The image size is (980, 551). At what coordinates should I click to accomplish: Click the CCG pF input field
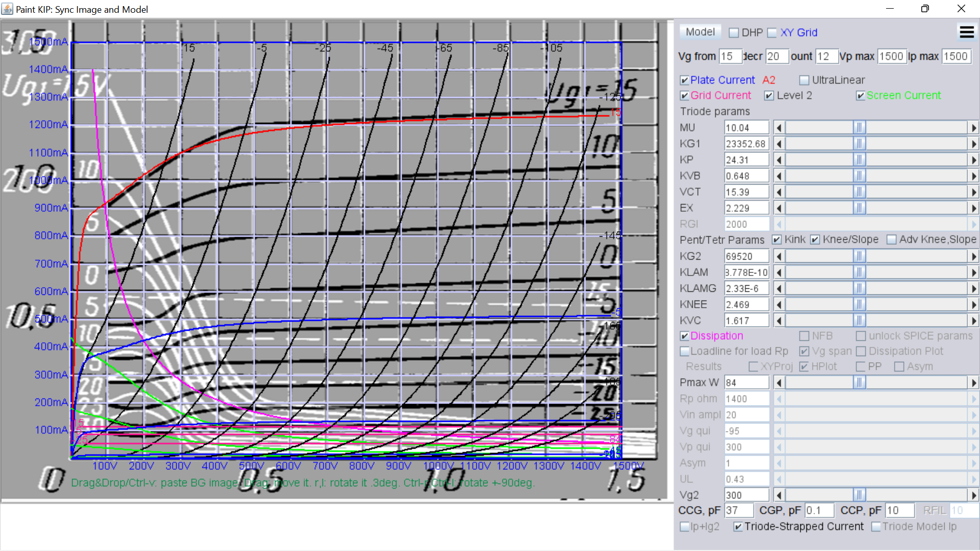tap(739, 510)
